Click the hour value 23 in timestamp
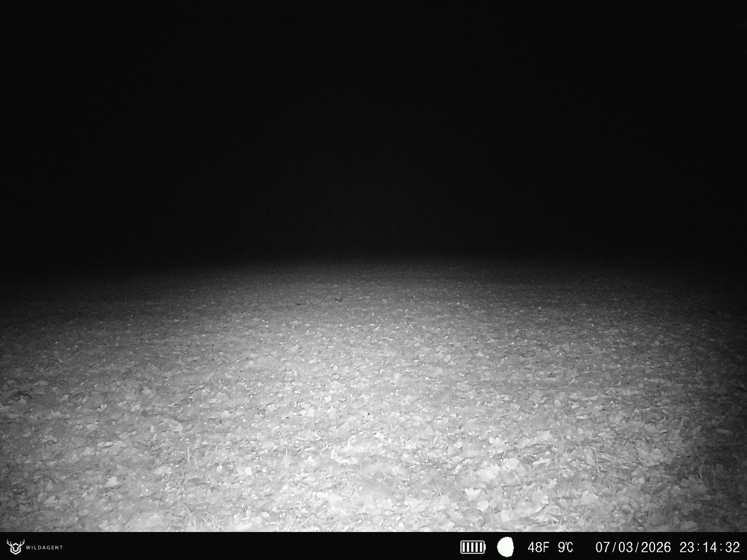 pyautogui.click(x=687, y=547)
